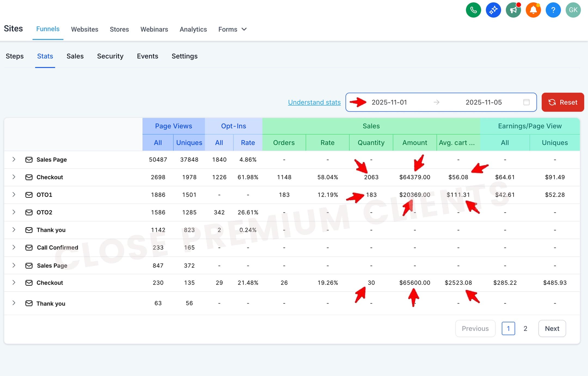Switch to the Websites tab

pyautogui.click(x=85, y=29)
